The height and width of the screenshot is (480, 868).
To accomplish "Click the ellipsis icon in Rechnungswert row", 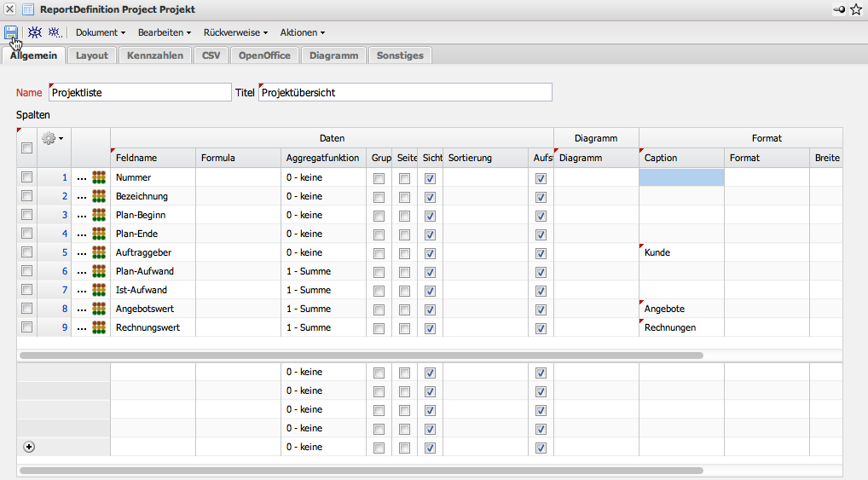I will pyautogui.click(x=82, y=328).
